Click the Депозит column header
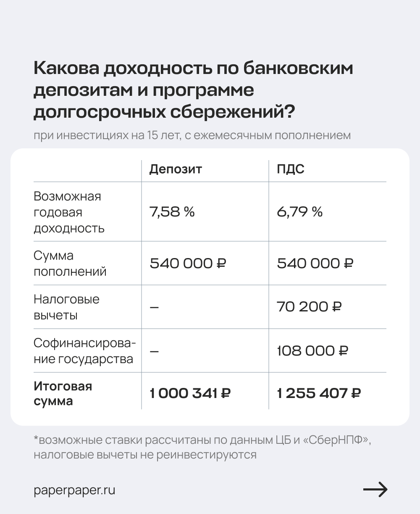420x514 pixels. [x=176, y=169]
